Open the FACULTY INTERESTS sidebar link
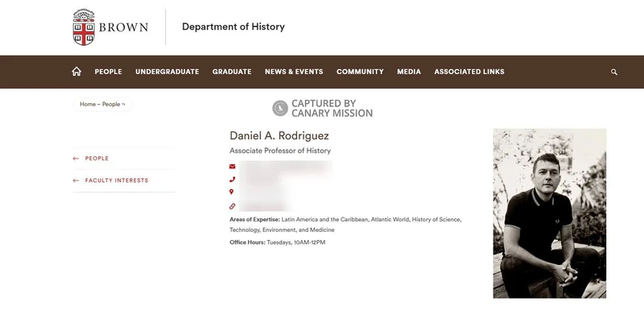644x310 pixels. point(117,180)
